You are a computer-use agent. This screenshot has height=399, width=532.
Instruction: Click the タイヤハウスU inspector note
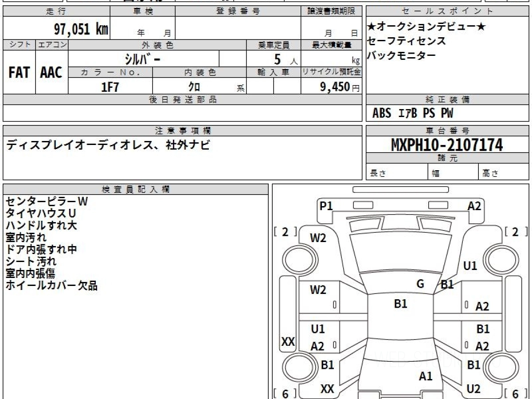click(41, 213)
